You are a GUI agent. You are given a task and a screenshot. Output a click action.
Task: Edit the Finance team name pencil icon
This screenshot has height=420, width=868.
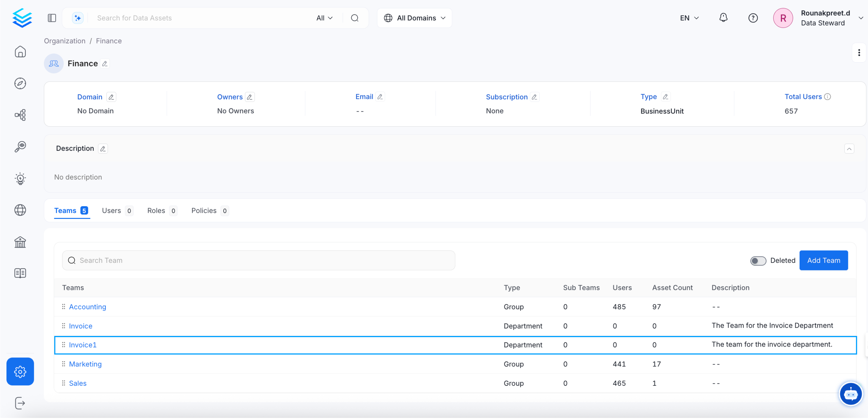[x=105, y=64]
